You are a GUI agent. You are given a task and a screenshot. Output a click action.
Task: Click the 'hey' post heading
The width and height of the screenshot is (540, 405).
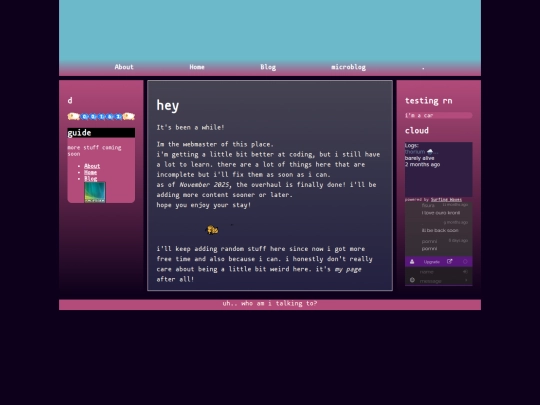[x=168, y=105]
